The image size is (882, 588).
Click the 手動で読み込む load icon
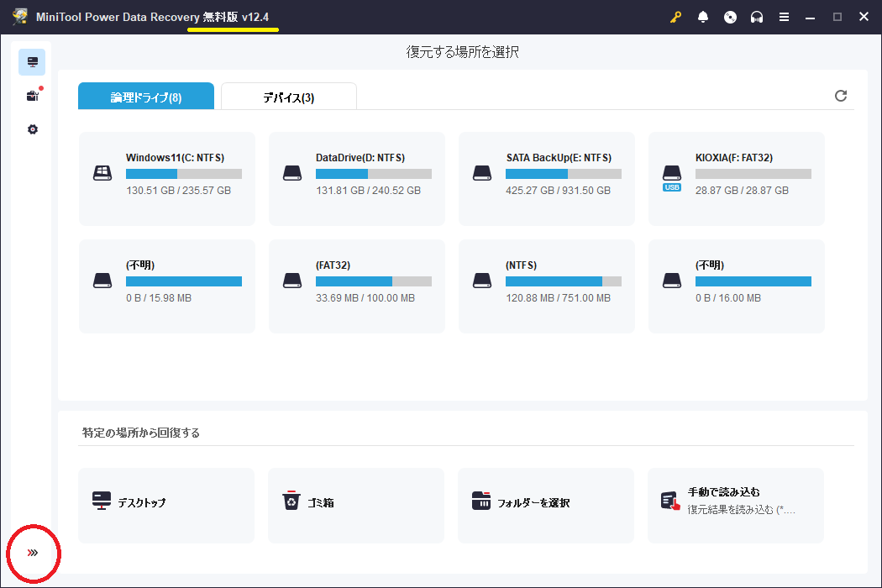(670, 501)
